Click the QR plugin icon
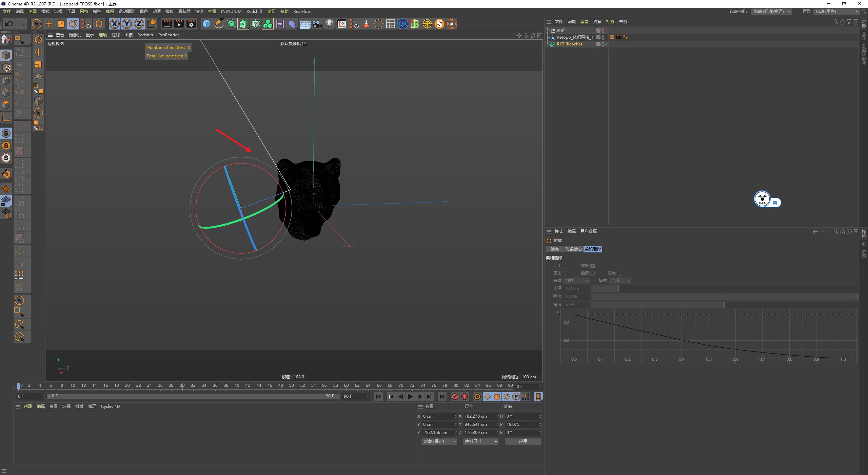Screen dimensions: 868x475 pos(402,24)
